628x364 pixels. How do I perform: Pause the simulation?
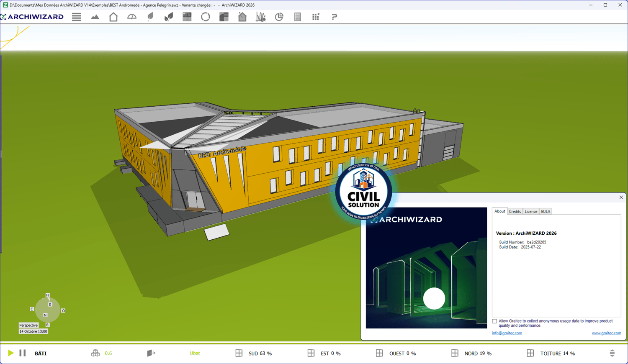[23, 353]
